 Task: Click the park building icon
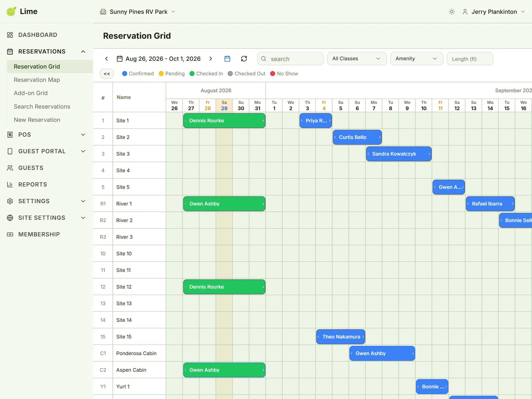[103, 12]
